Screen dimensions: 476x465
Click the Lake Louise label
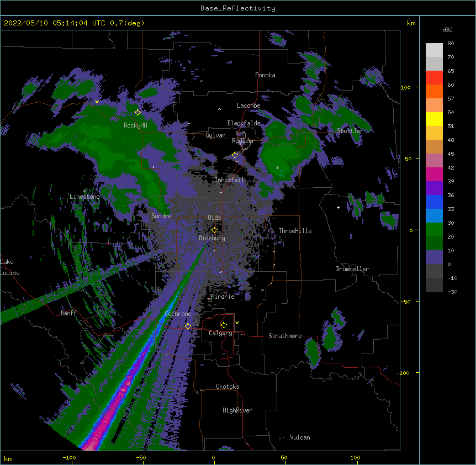[10, 267]
